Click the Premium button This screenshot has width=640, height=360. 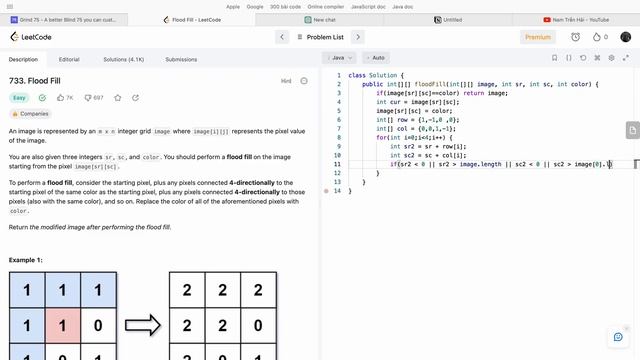538,37
